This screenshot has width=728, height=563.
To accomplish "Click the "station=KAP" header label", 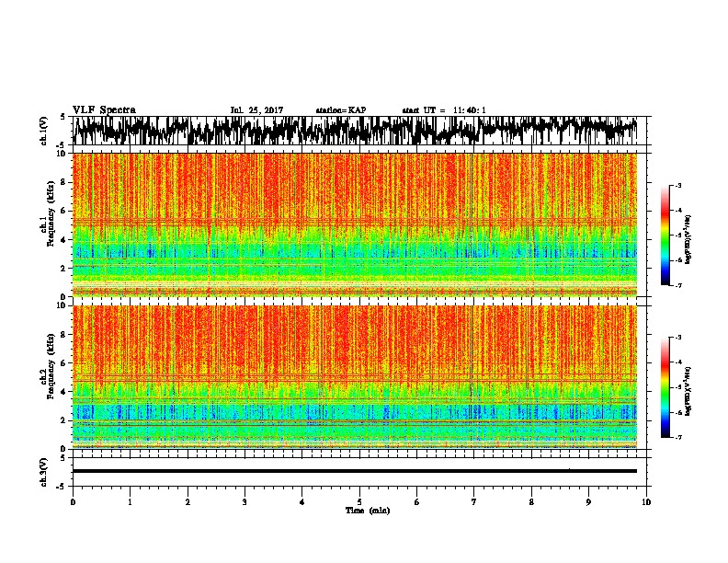I will tap(341, 110).
